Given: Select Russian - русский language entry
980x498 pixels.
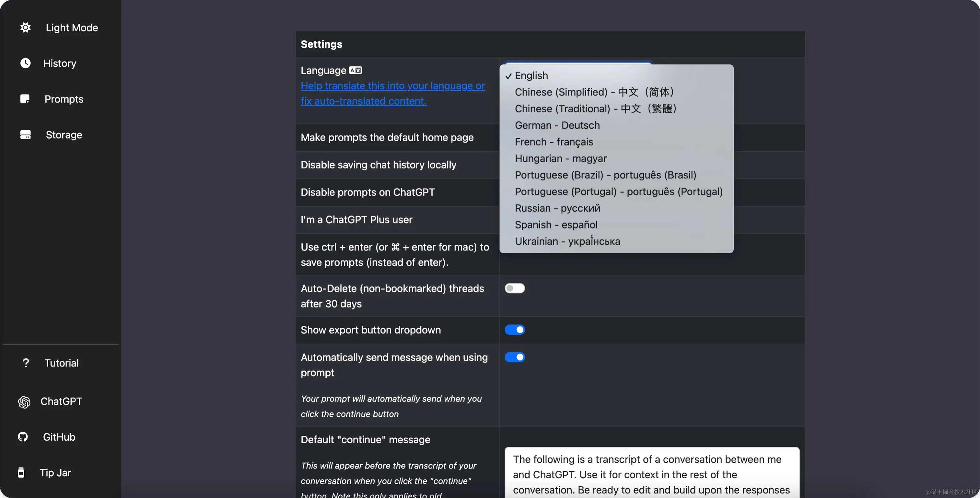Looking at the screenshot, I should point(557,208).
